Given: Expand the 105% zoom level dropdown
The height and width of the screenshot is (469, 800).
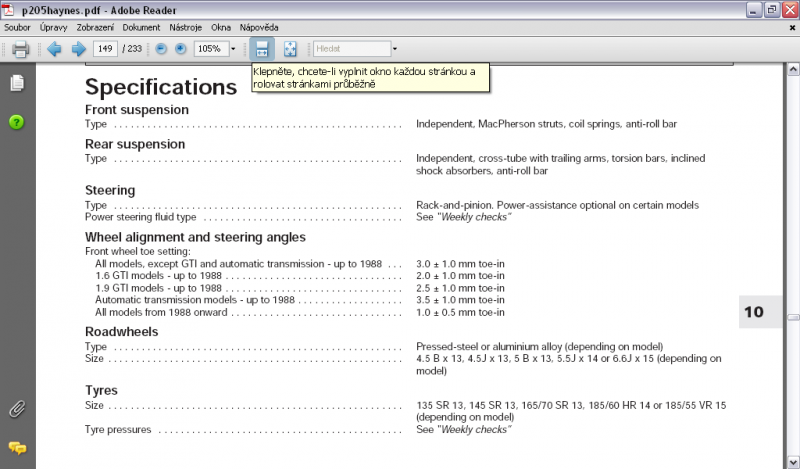Looking at the screenshot, I should pyautogui.click(x=233, y=48).
